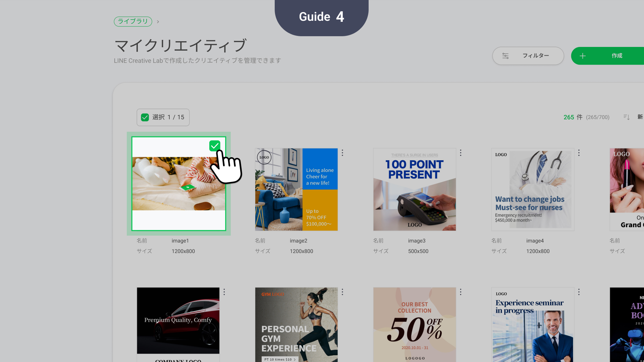Open more options for 50% OFF creative
This screenshot has height=362, width=644.
coord(461,292)
